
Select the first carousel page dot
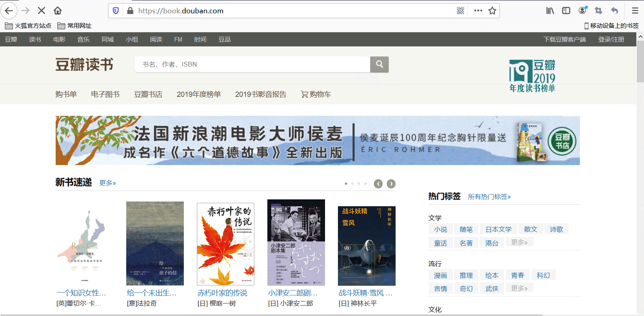pos(346,184)
